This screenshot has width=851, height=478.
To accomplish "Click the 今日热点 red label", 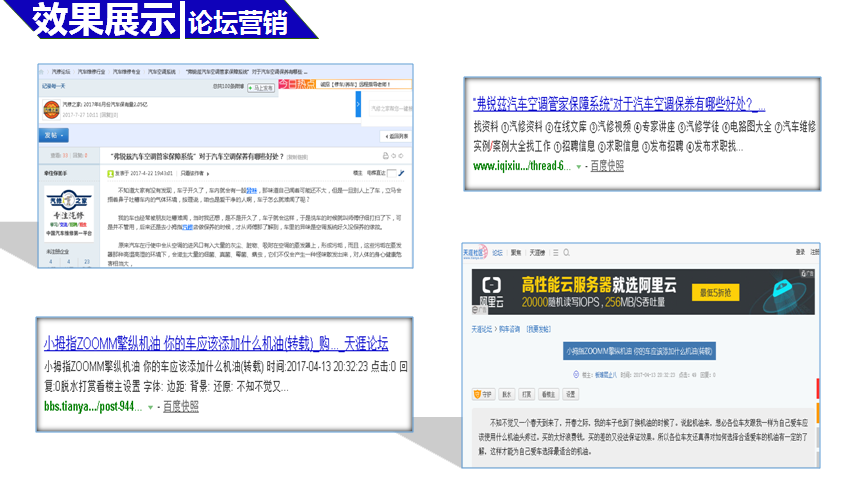I will 296,84.
